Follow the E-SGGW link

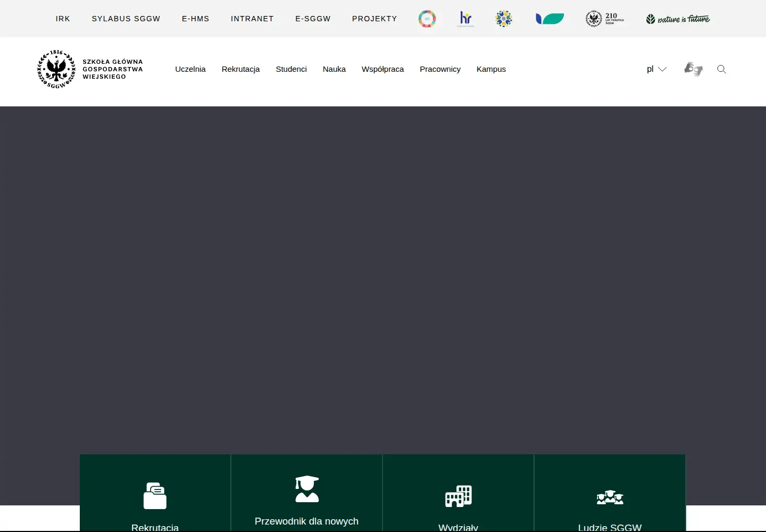313,19
